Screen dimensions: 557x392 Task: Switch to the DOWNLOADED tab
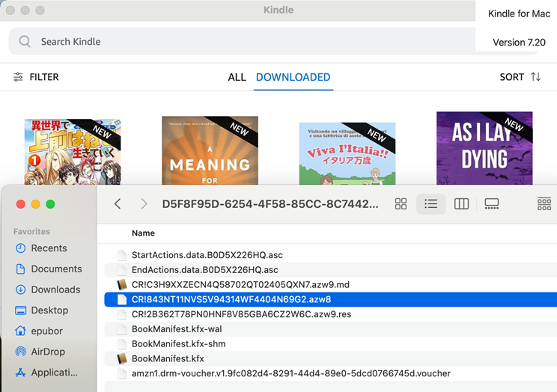[293, 77]
